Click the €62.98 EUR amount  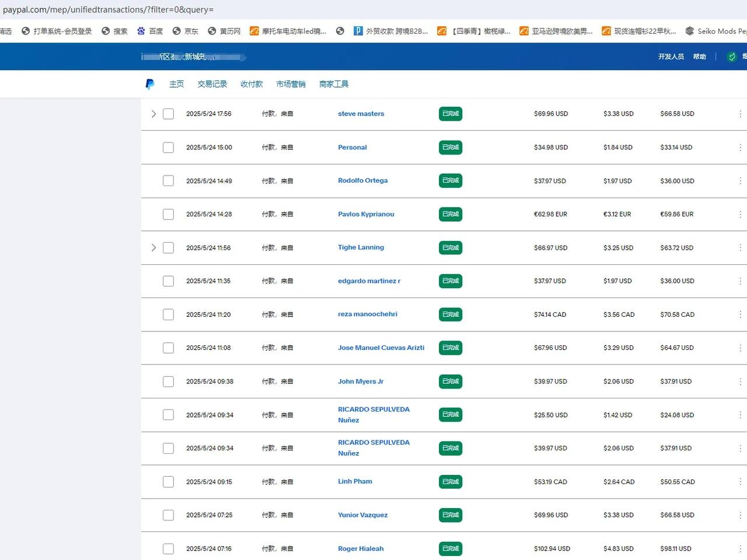pos(550,214)
